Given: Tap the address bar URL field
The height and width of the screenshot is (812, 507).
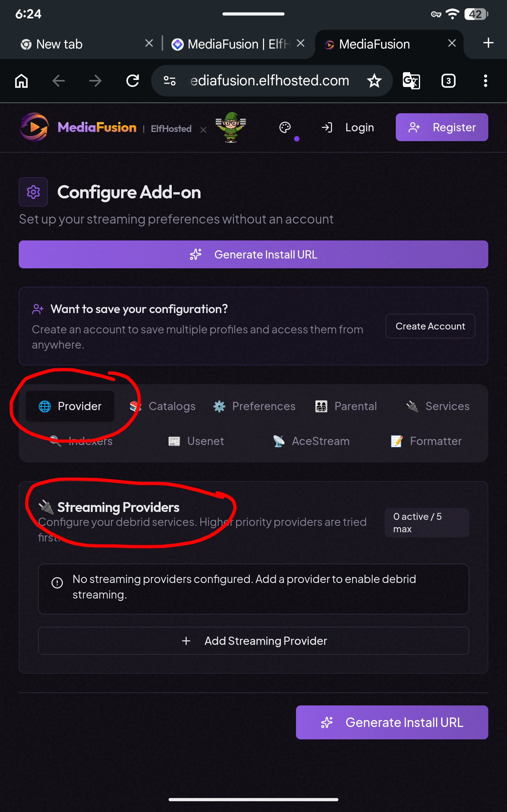Looking at the screenshot, I should (x=269, y=81).
